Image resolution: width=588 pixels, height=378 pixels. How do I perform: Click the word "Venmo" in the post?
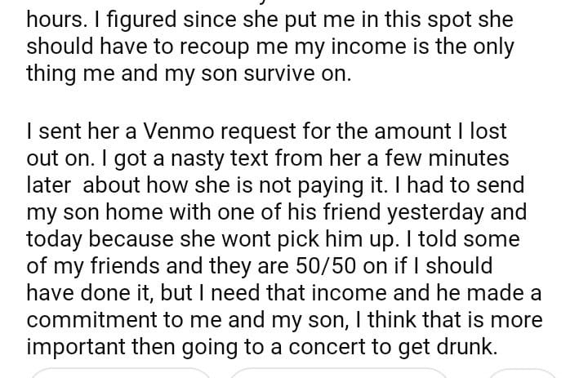click(x=159, y=131)
